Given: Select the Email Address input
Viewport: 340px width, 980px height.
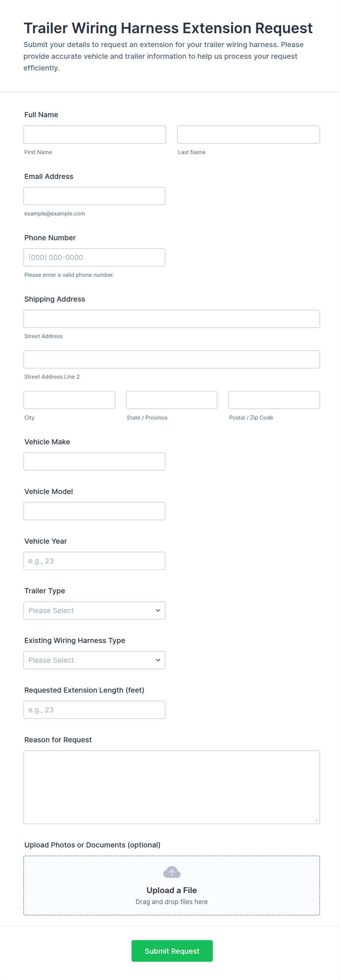Looking at the screenshot, I should [x=94, y=196].
